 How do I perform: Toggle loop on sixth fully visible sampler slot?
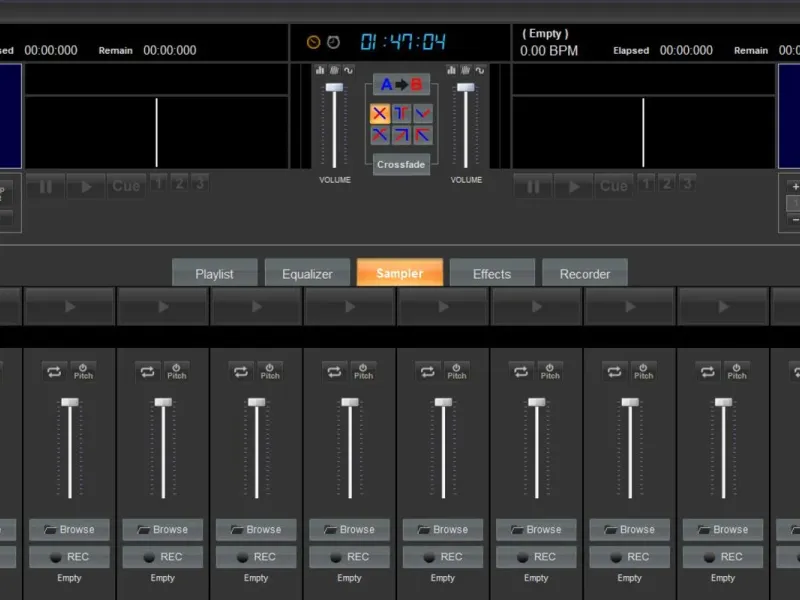521,371
